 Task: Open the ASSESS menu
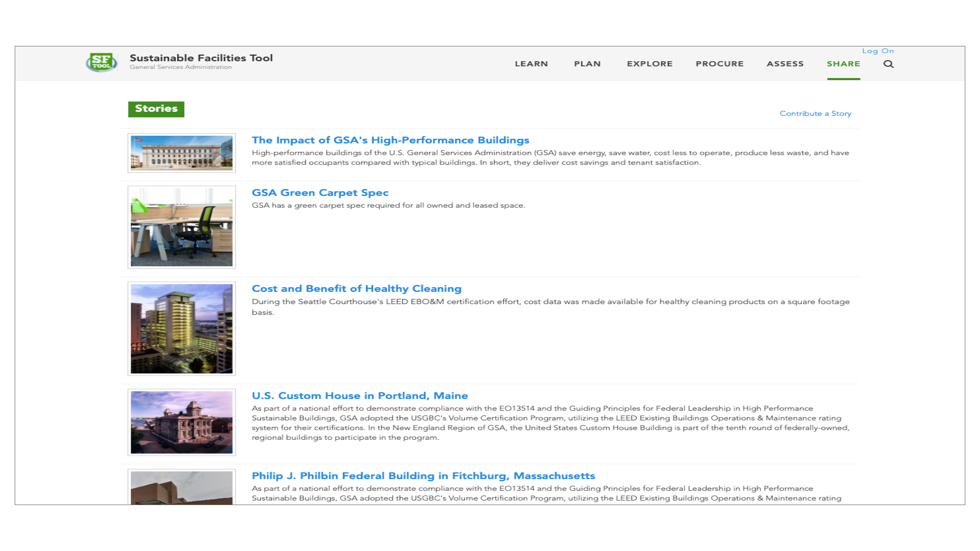(x=785, y=64)
